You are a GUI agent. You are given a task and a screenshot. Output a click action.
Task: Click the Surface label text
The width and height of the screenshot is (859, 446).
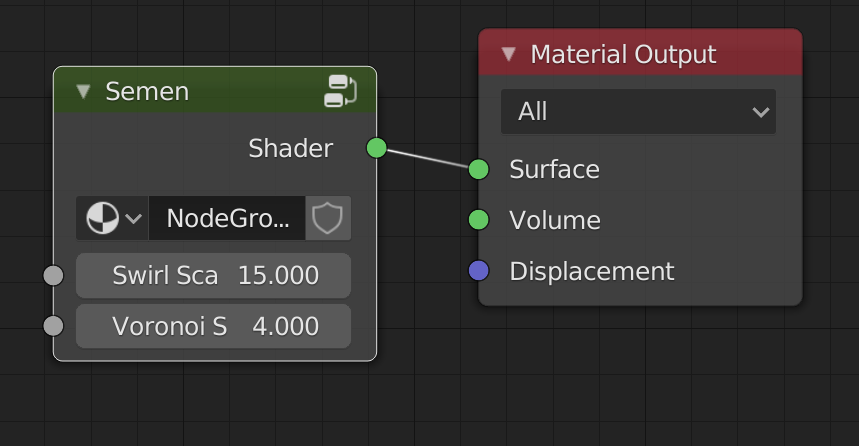(x=554, y=169)
